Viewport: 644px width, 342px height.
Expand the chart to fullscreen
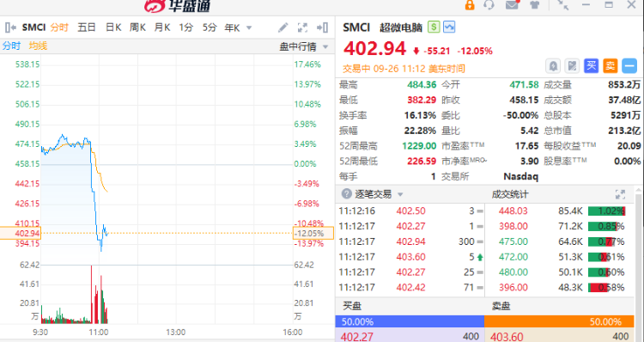tap(303, 27)
